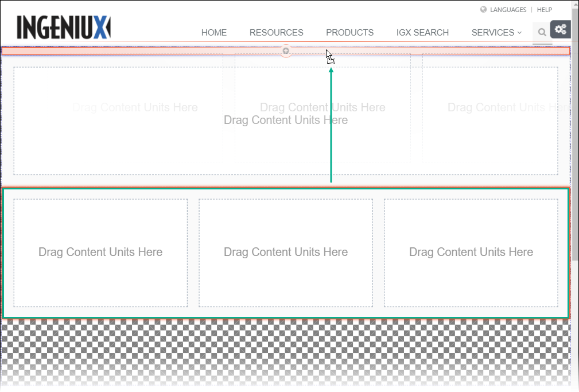
Task: Open the RESOURCES menu item
Action: pos(276,33)
